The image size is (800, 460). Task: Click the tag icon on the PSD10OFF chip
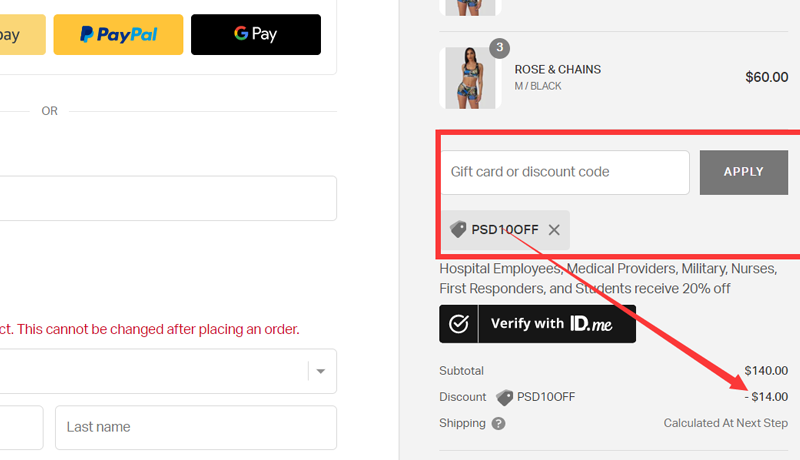tap(459, 230)
